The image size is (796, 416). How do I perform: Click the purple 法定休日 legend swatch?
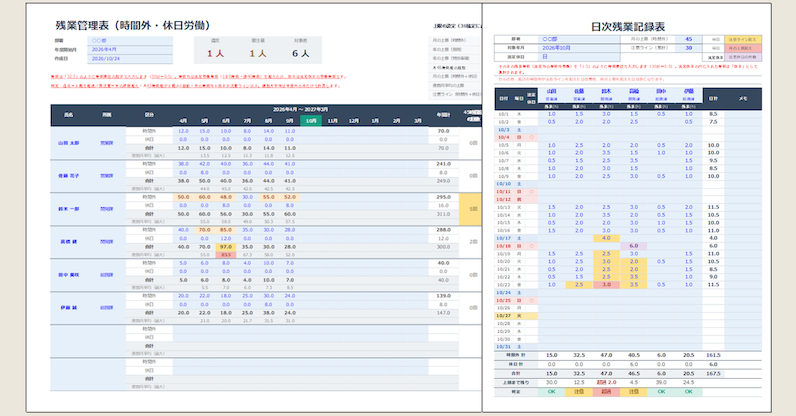(x=743, y=57)
